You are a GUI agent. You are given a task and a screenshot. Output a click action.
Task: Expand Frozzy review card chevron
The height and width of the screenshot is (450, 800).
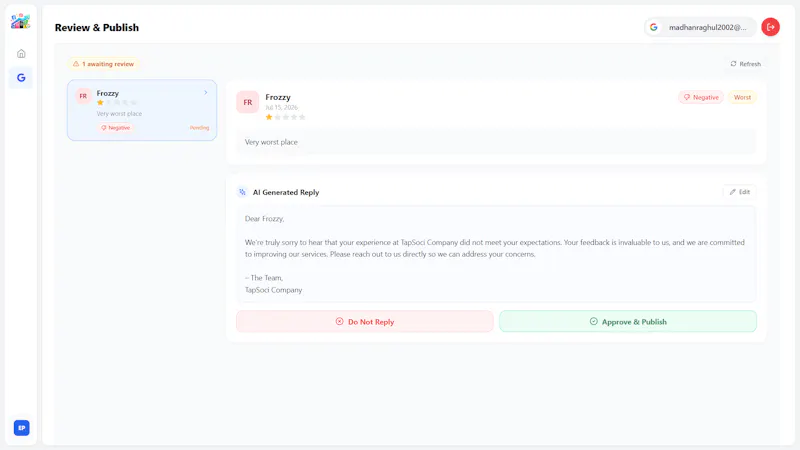click(206, 93)
